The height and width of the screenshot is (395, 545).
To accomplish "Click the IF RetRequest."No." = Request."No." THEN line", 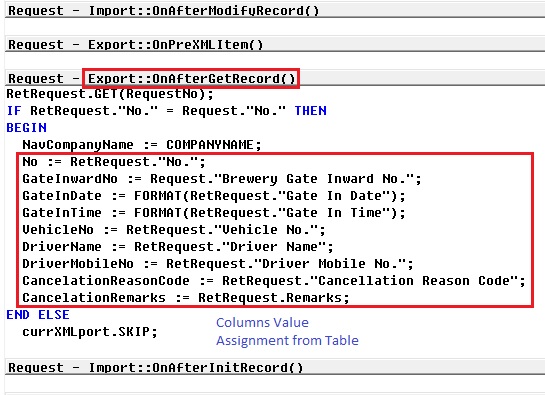I will pos(166,111).
